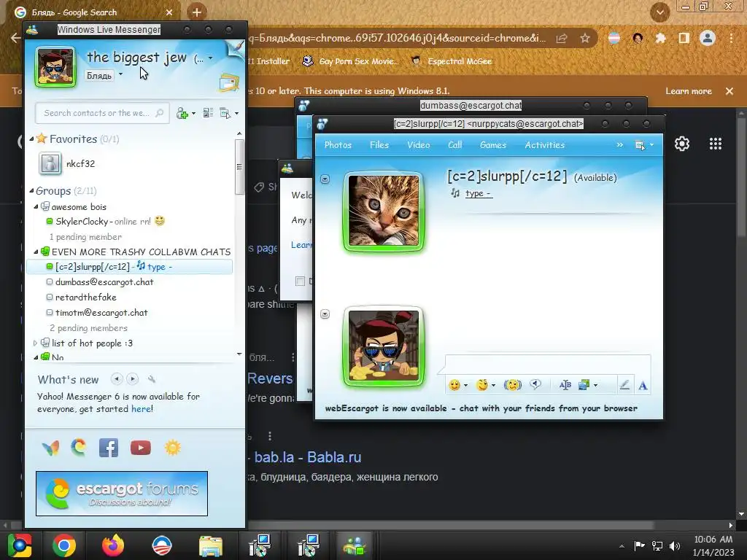747x560 pixels.
Task: Open the Escargot icon in bottom bar
Action: click(x=79, y=448)
